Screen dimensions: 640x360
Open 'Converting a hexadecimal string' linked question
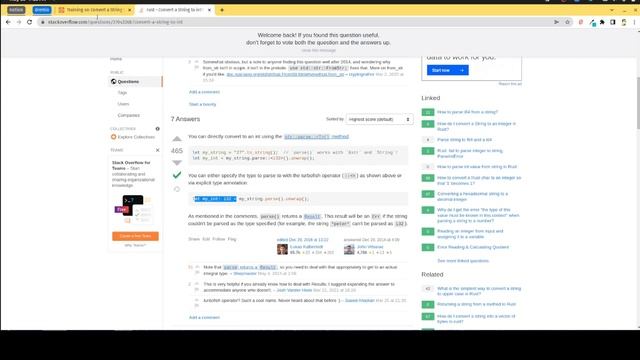pyautogui.click(x=473, y=196)
